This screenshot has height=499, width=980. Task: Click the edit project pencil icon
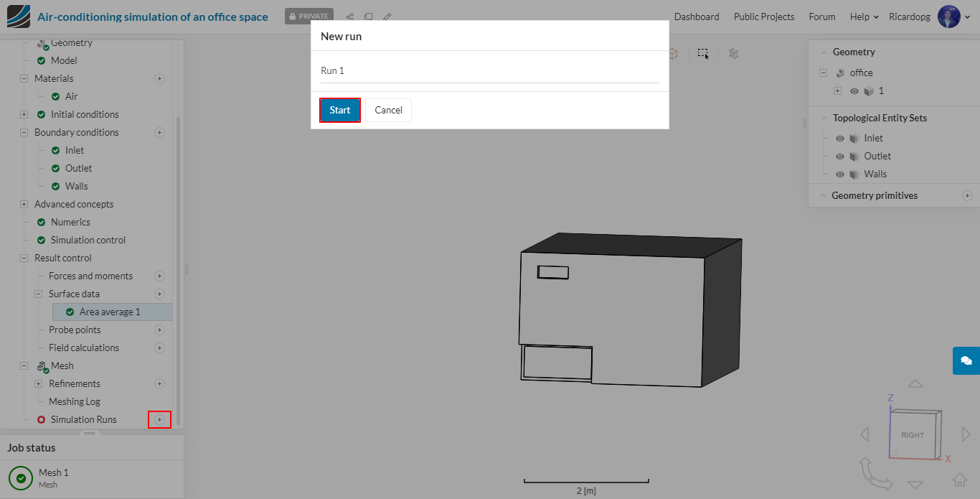click(387, 17)
